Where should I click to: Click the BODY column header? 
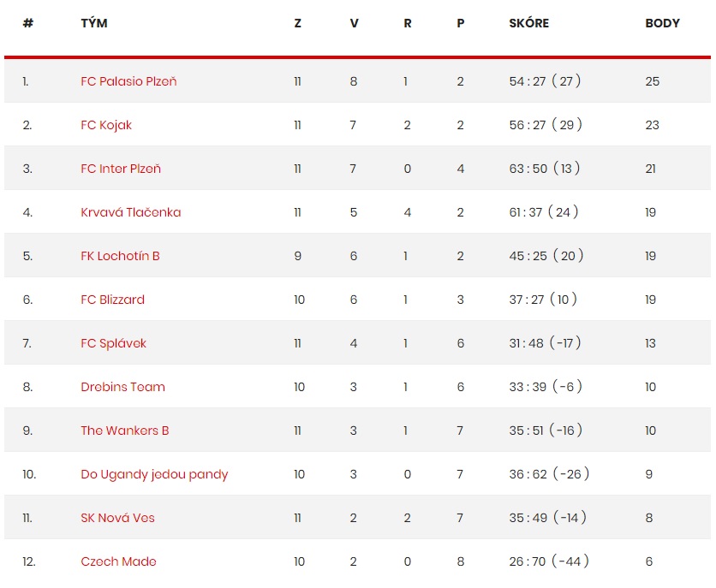pyautogui.click(x=663, y=23)
